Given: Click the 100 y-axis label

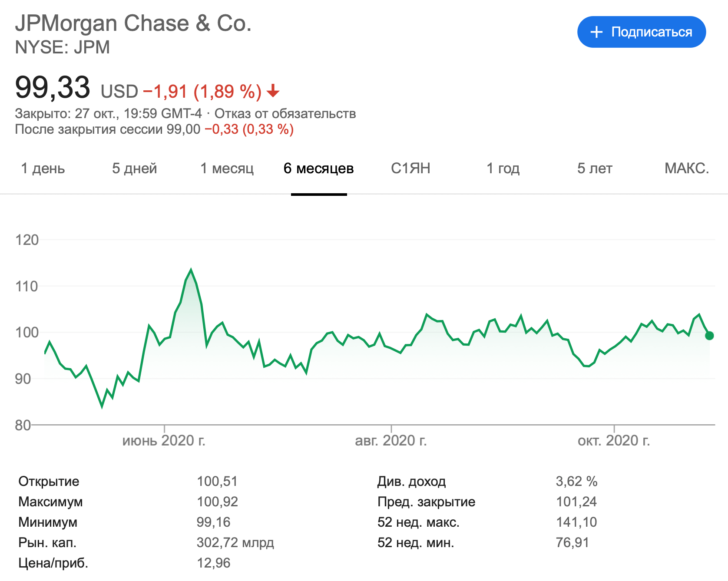Looking at the screenshot, I should (27, 332).
